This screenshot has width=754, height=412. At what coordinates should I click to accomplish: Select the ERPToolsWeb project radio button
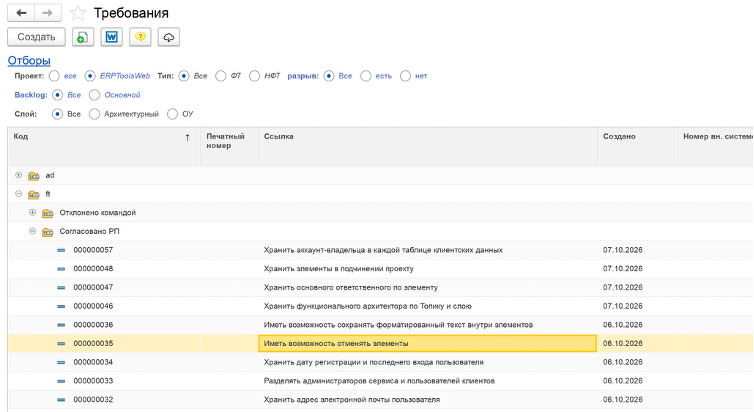90,76
